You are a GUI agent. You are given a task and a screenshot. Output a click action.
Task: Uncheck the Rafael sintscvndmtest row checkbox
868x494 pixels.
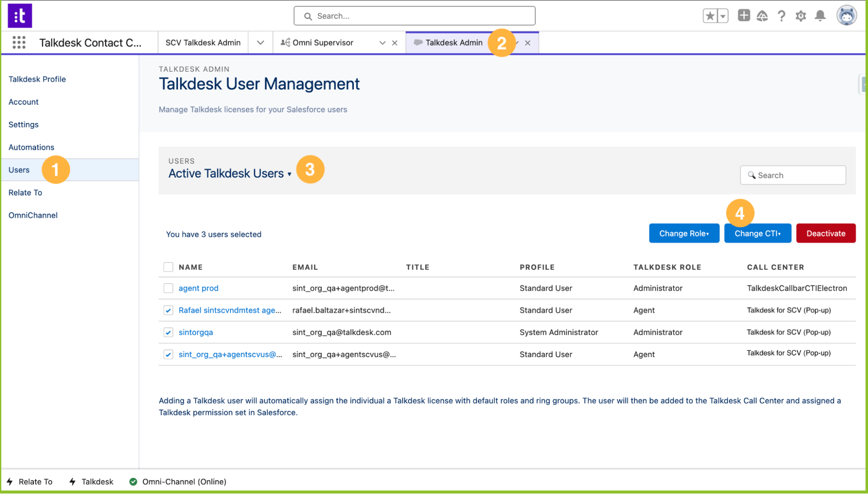(168, 310)
